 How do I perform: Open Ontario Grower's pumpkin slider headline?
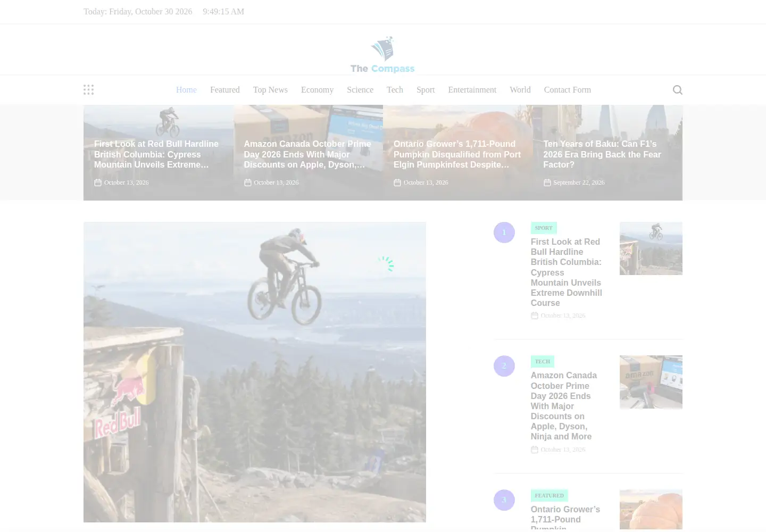tap(457, 154)
